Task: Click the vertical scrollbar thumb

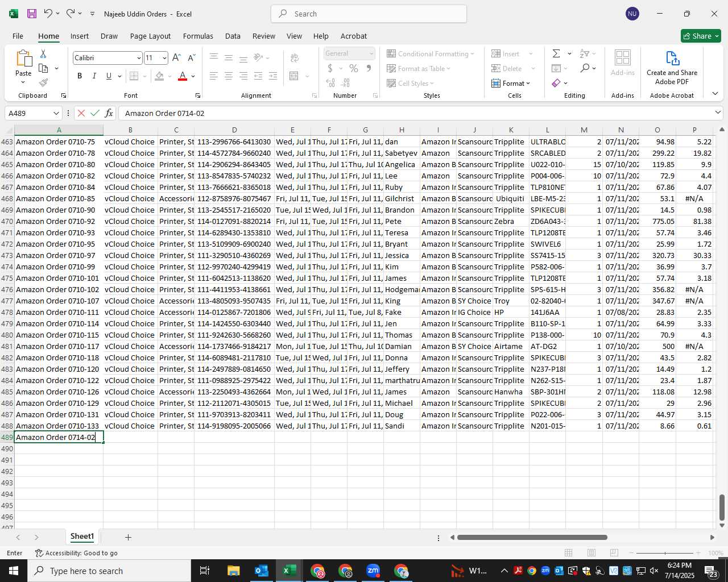Action: click(x=722, y=508)
